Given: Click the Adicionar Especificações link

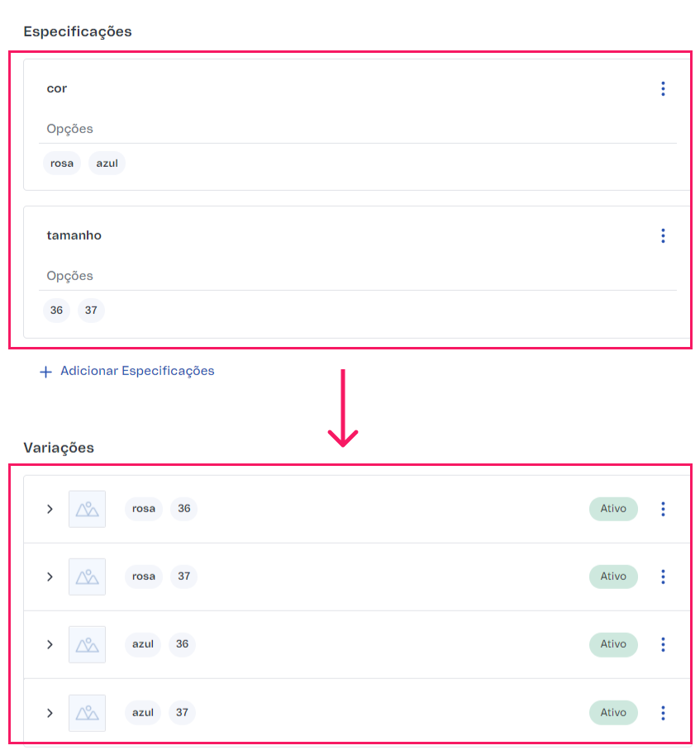Looking at the screenshot, I should click(126, 371).
